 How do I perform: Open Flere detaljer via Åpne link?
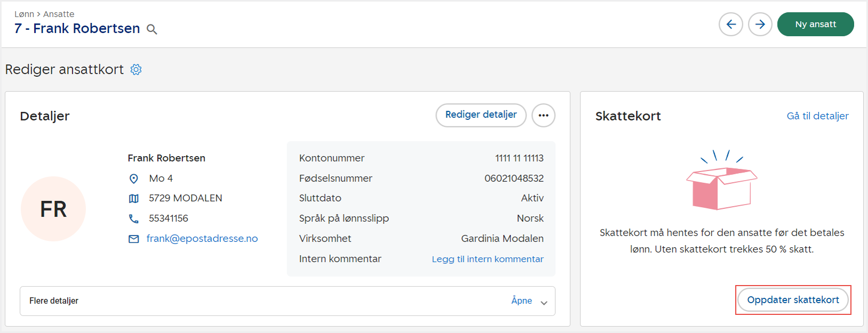pyautogui.click(x=521, y=301)
